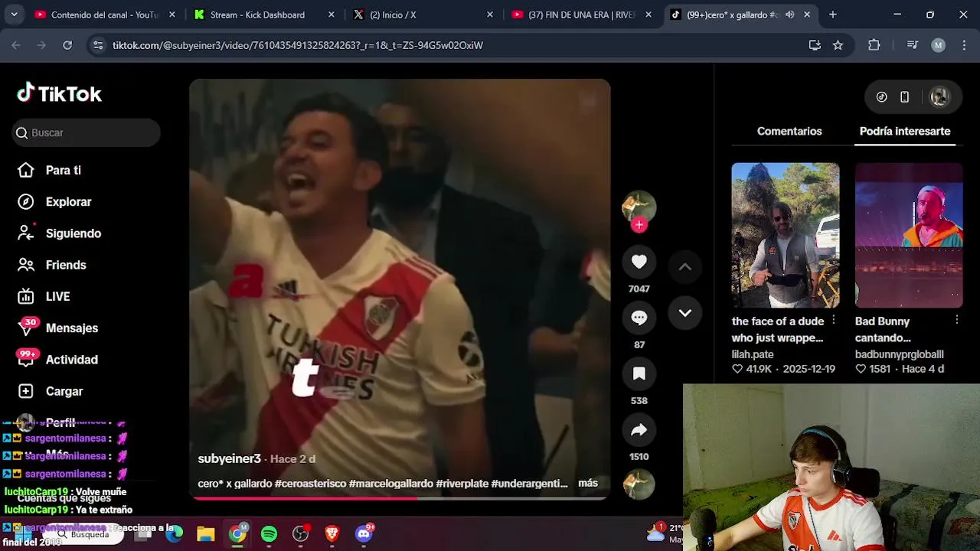The width and height of the screenshot is (980, 551).
Task: Reload the page in Chrome
Action: (67, 45)
